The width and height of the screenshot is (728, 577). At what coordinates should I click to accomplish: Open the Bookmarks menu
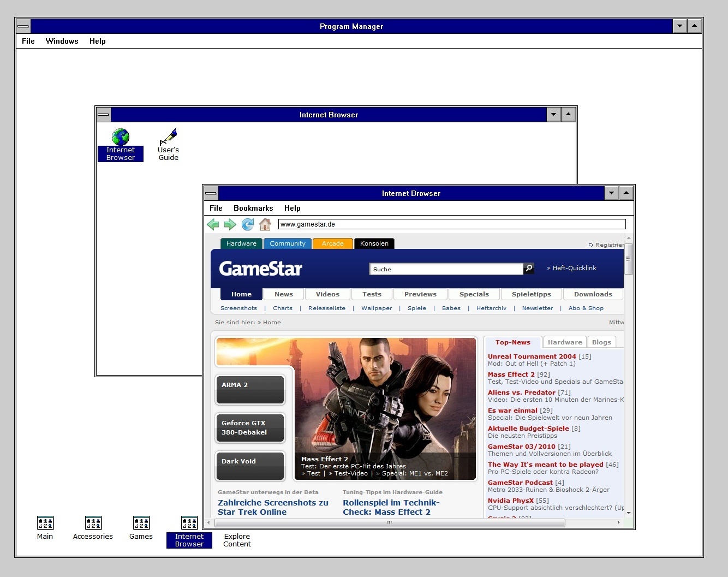click(x=253, y=208)
